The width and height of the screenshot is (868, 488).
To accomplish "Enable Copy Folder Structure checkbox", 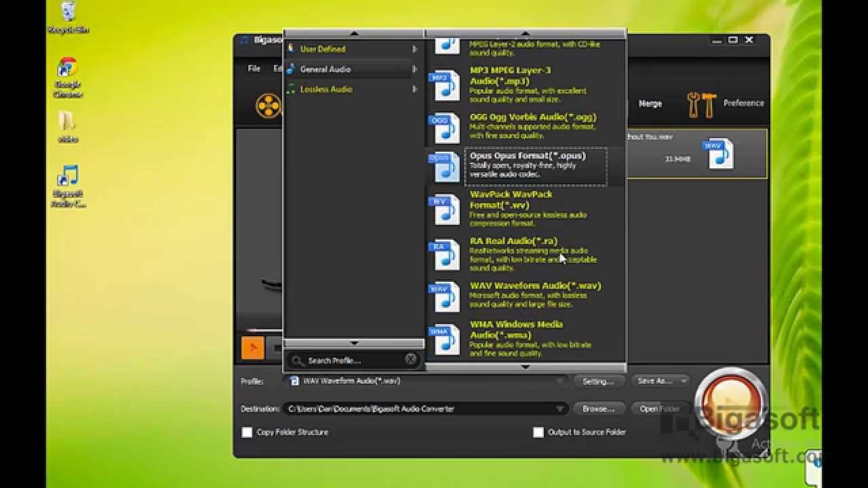I will coord(247,432).
